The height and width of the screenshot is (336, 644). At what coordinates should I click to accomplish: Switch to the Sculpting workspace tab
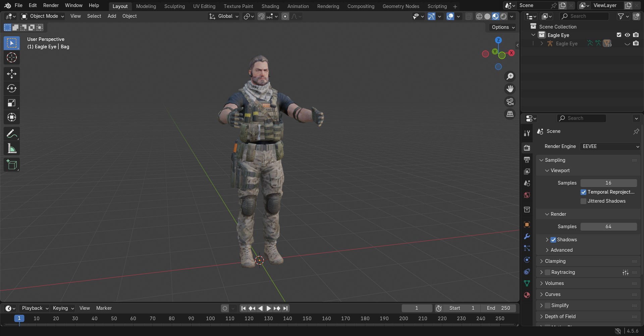(x=174, y=6)
